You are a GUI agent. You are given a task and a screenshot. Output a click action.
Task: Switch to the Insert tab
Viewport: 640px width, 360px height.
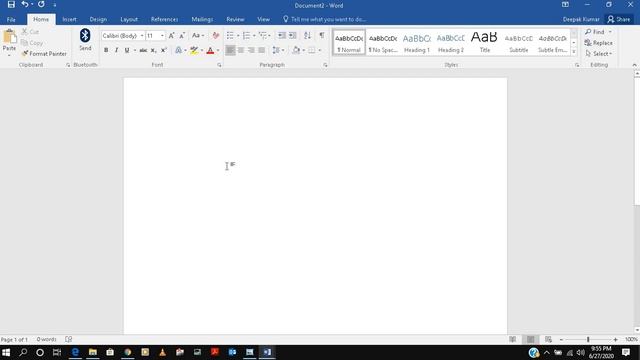[x=69, y=19]
